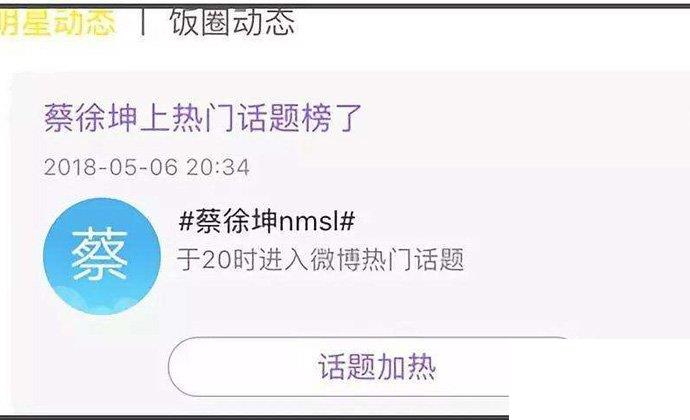Click the vertical divider between the two tabs

pos(143,23)
